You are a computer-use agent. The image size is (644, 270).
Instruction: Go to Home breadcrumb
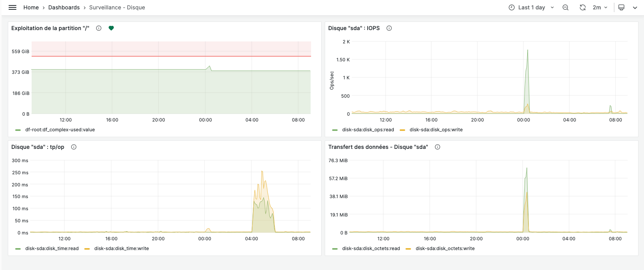coord(31,7)
